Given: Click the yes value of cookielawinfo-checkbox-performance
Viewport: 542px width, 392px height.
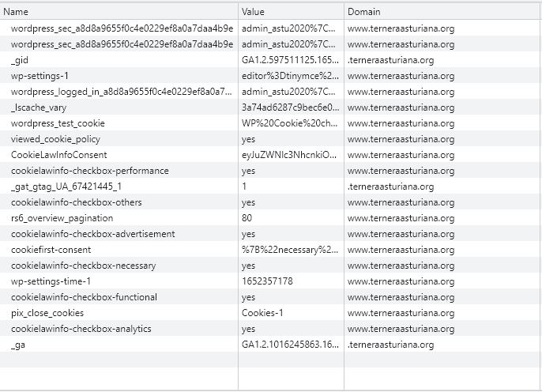Looking at the screenshot, I should click(x=248, y=171).
